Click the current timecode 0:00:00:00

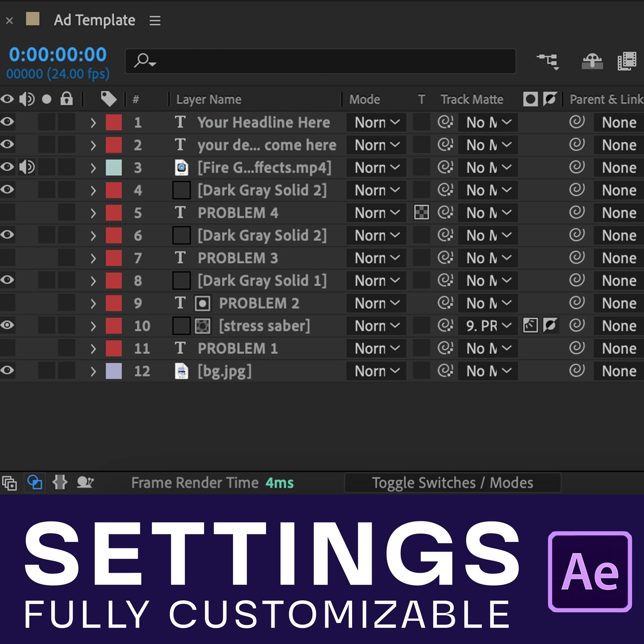tap(57, 55)
